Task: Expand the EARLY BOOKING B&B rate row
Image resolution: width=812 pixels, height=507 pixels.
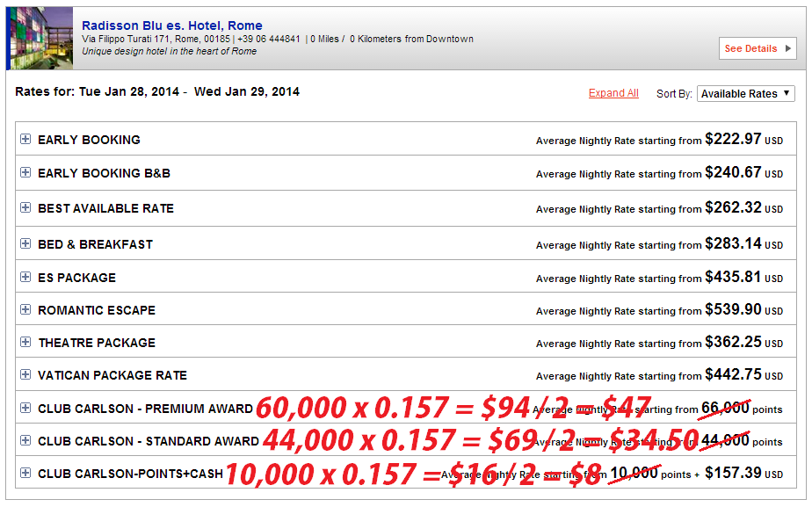Action: pyautogui.click(x=25, y=172)
